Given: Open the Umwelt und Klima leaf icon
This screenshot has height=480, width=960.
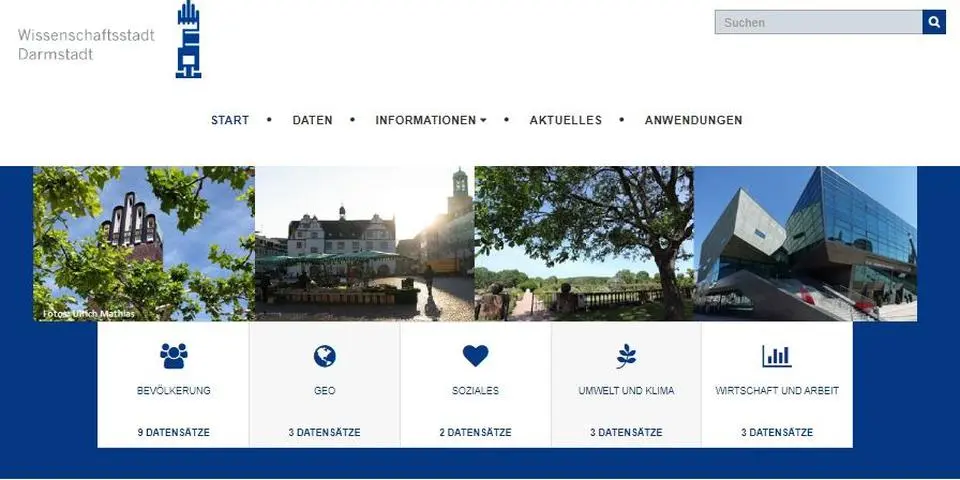Looking at the screenshot, I should pyautogui.click(x=626, y=356).
